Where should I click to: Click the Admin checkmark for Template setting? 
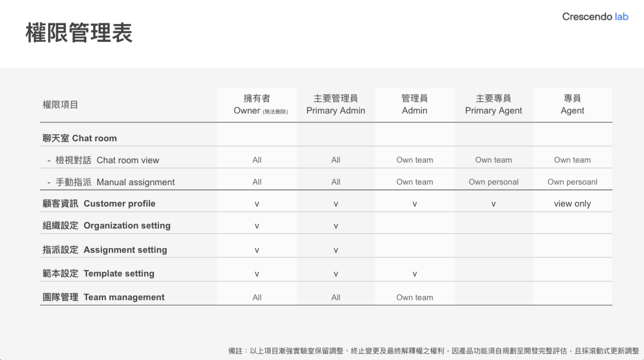click(x=414, y=274)
